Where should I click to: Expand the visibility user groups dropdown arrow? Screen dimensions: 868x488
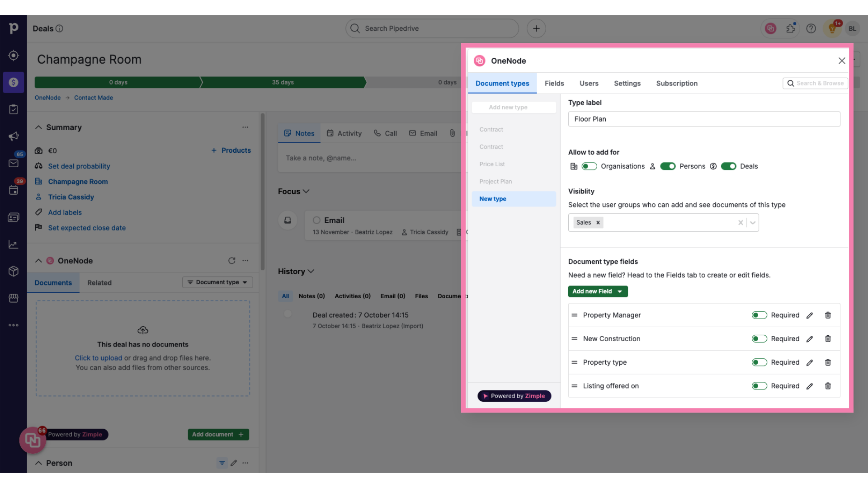tap(753, 222)
